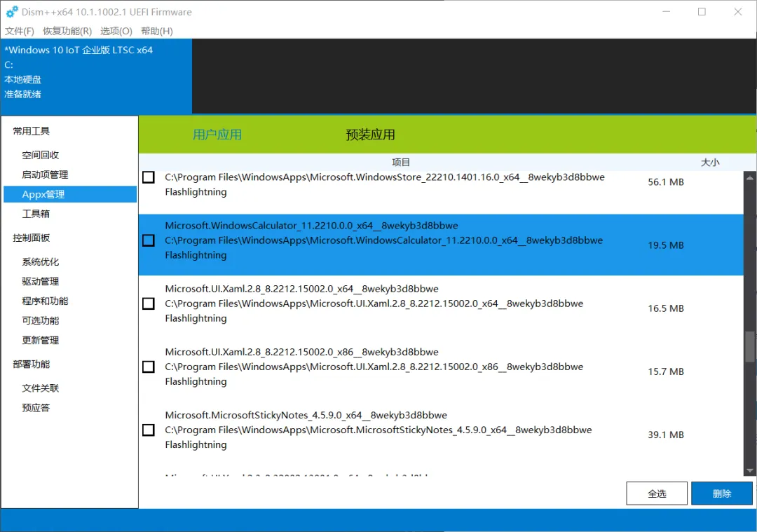757x532 pixels.
Task: Open the 文件(F) menu
Action: coord(20,31)
